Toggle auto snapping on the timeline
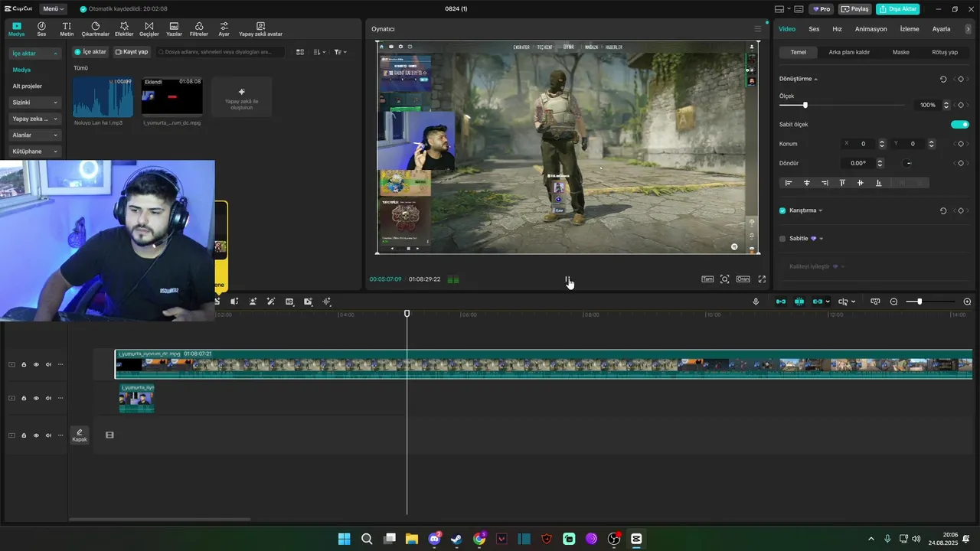 (x=799, y=302)
